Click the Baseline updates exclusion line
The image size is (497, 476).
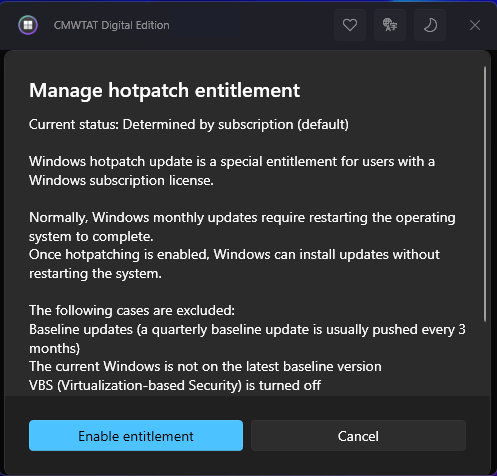[247, 339]
